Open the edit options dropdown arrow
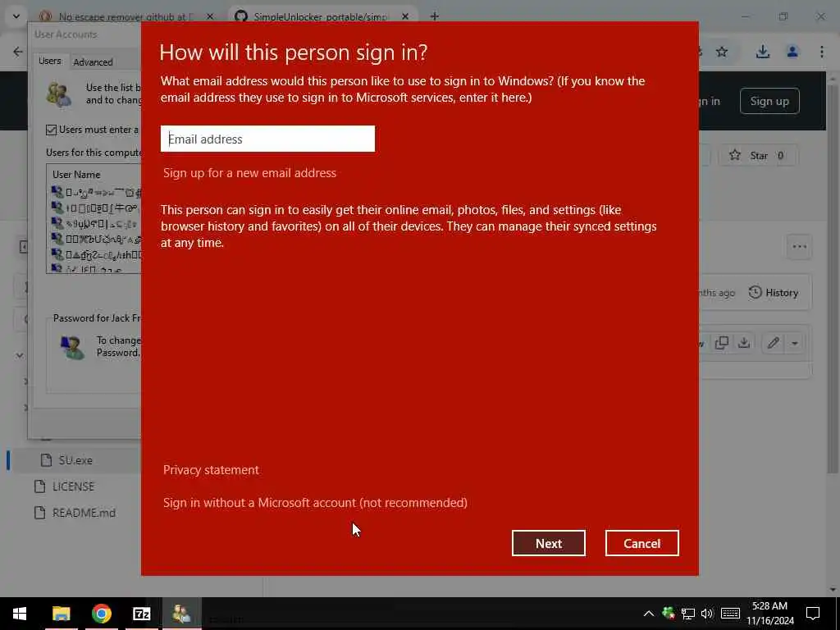 [794, 343]
